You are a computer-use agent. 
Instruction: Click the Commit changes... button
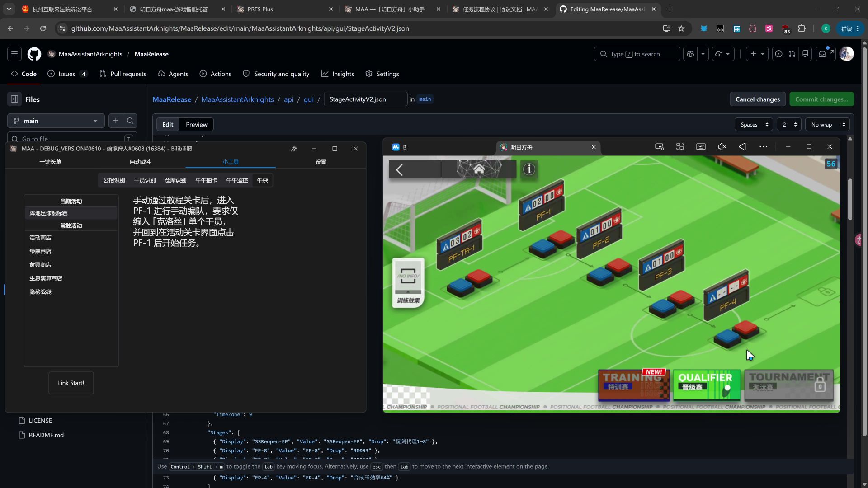point(821,99)
